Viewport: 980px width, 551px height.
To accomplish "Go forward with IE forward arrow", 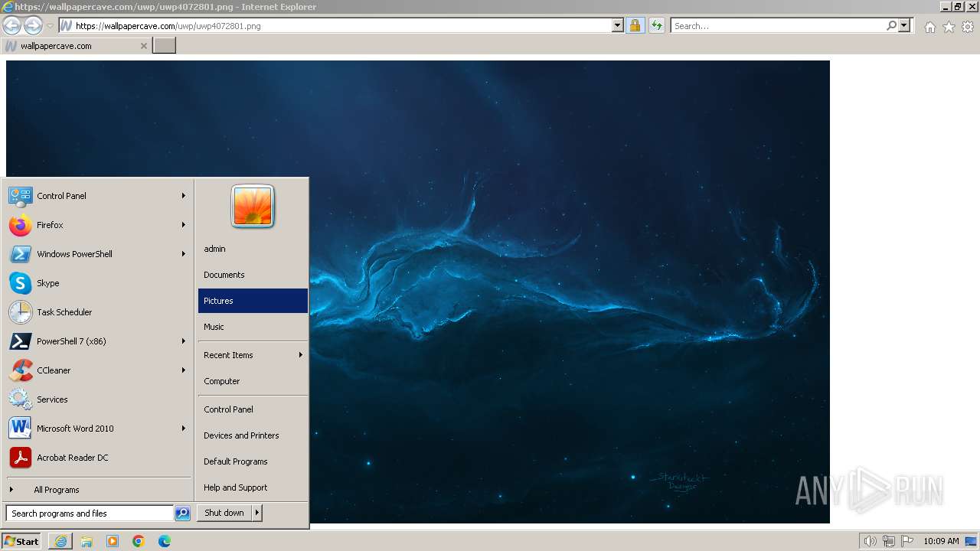I will (x=33, y=25).
